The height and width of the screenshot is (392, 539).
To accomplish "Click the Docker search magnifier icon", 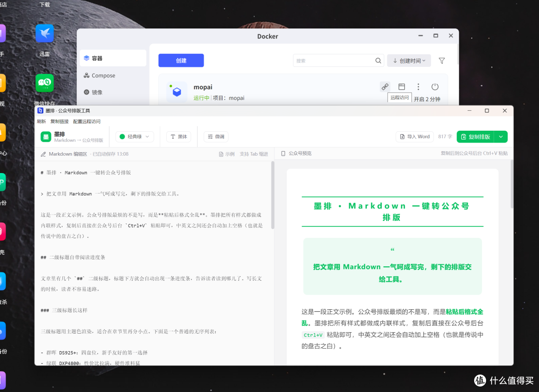I will [x=378, y=60].
